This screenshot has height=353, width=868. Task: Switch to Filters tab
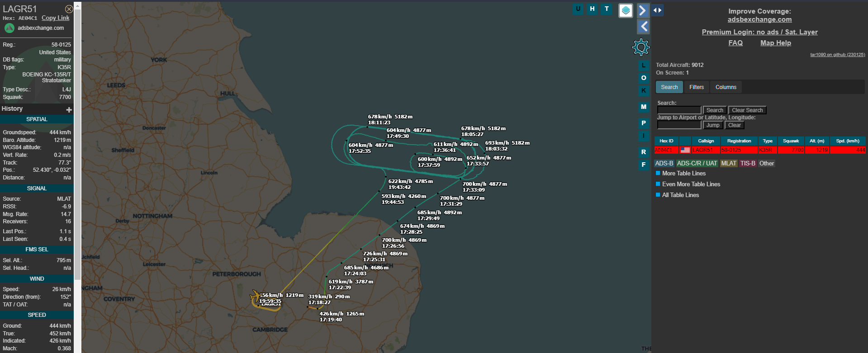[x=697, y=87]
